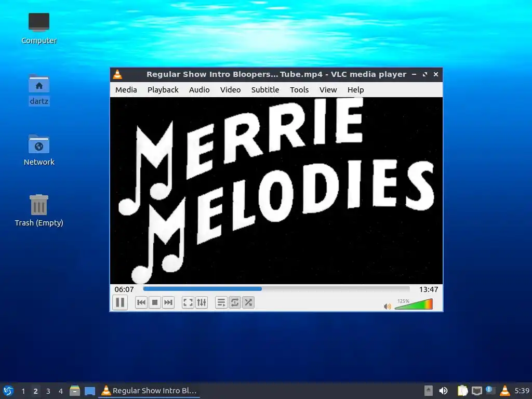
Task: Pause the video playback
Action: coord(120,302)
